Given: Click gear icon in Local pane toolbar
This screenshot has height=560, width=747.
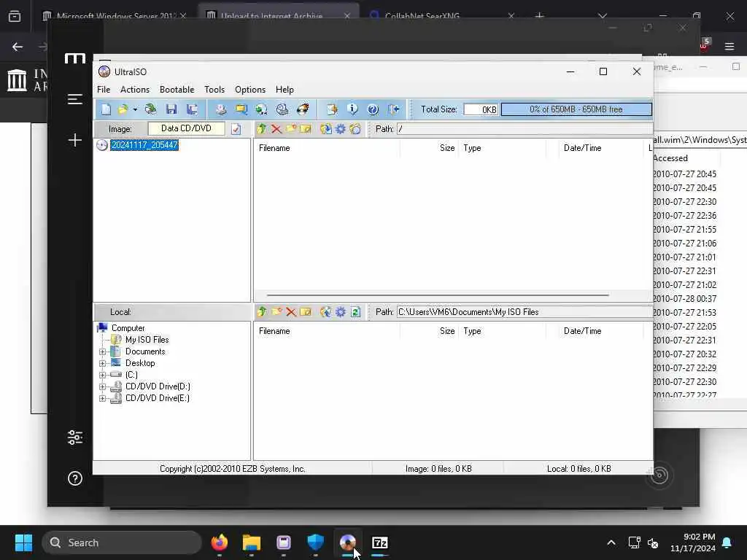Looking at the screenshot, I should pyautogui.click(x=340, y=312).
